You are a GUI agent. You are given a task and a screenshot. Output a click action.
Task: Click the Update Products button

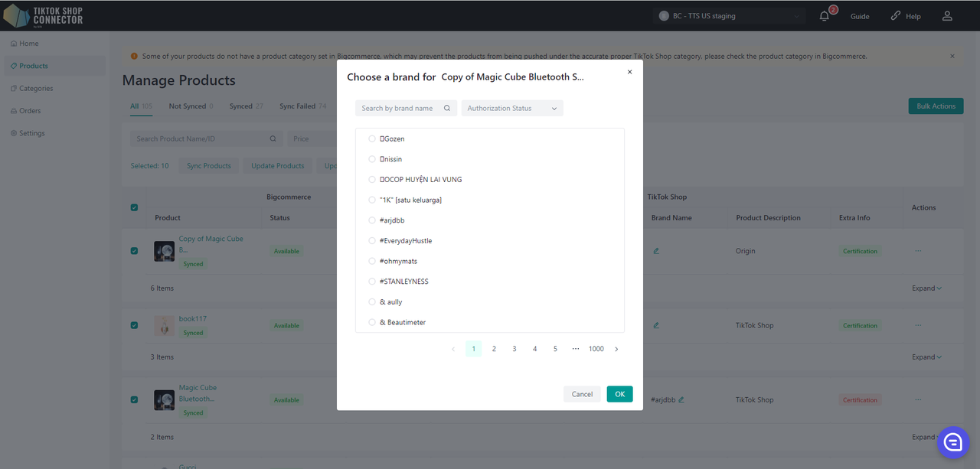click(279, 166)
